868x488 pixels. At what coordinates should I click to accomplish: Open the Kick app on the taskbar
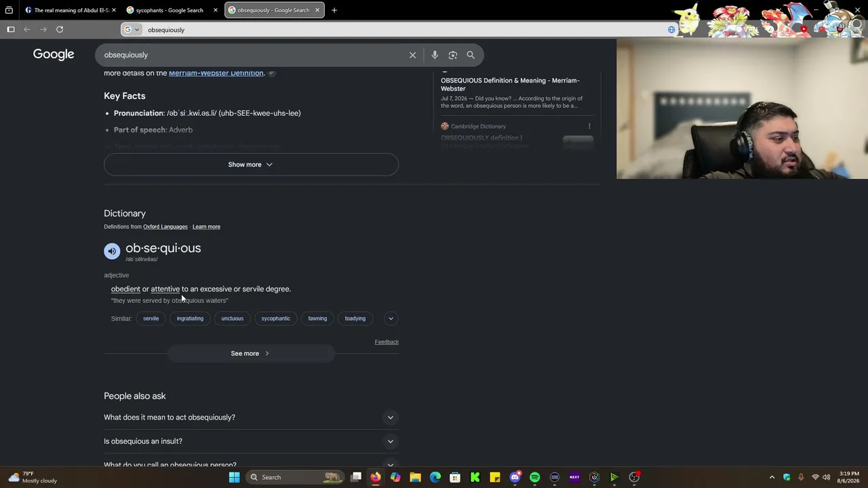click(x=475, y=477)
